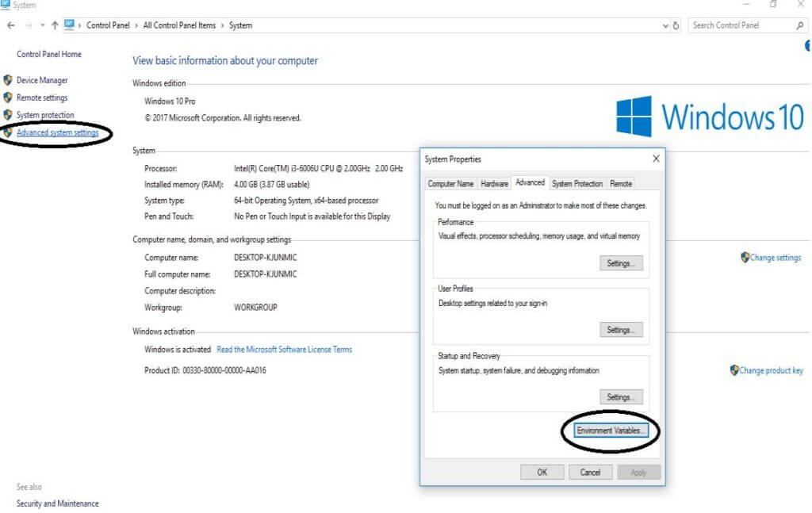Click the computer icon in address bar
Screen dimensions: 812x513
69,25
